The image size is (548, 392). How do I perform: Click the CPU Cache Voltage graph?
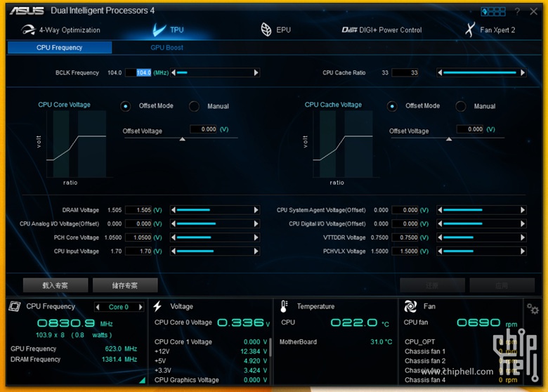coord(343,144)
